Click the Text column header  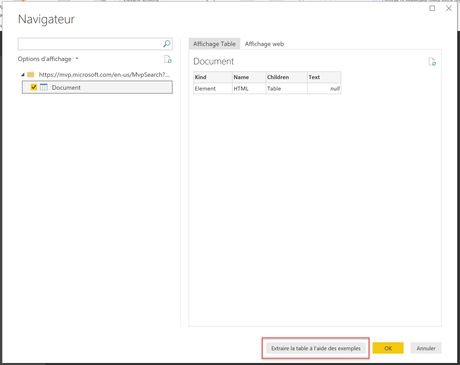click(324, 77)
